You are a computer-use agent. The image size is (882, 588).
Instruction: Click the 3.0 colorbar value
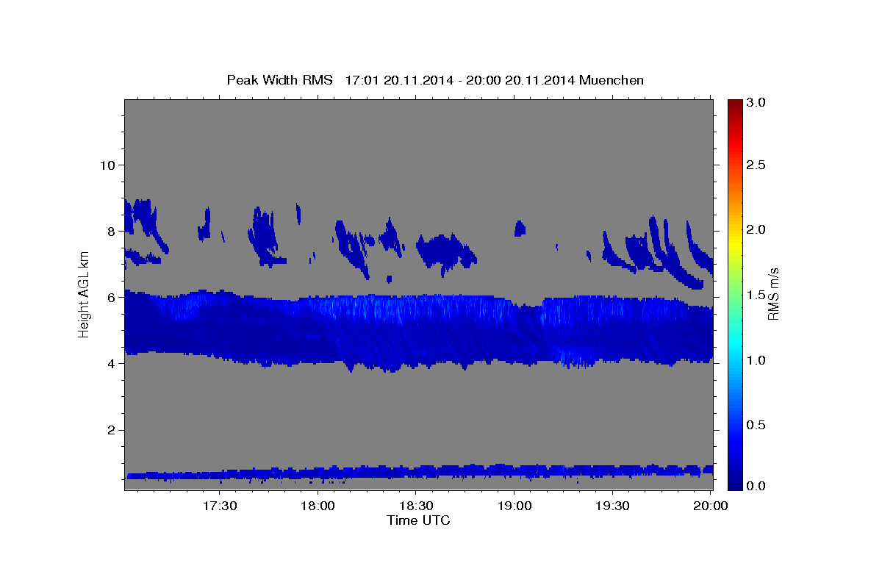[756, 103]
